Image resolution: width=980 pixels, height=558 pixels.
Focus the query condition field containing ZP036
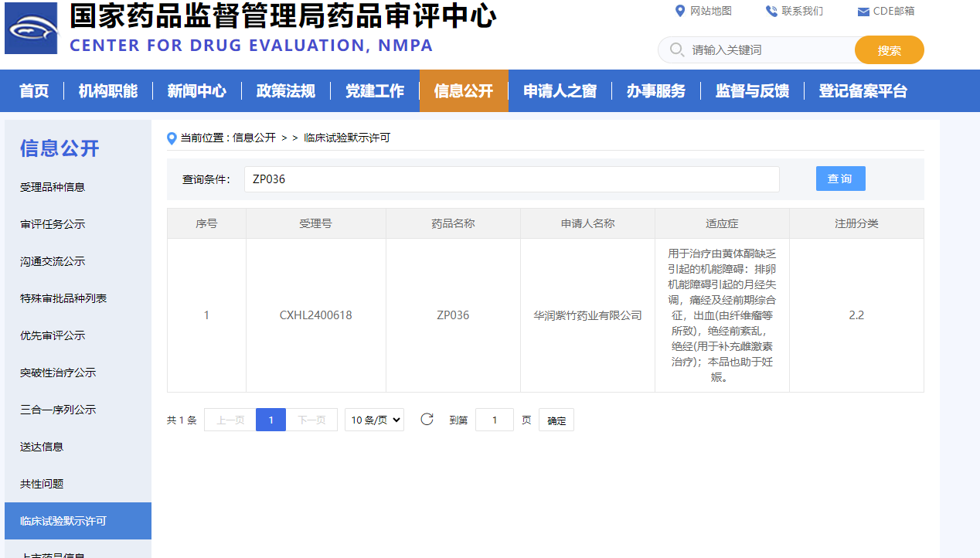point(512,179)
